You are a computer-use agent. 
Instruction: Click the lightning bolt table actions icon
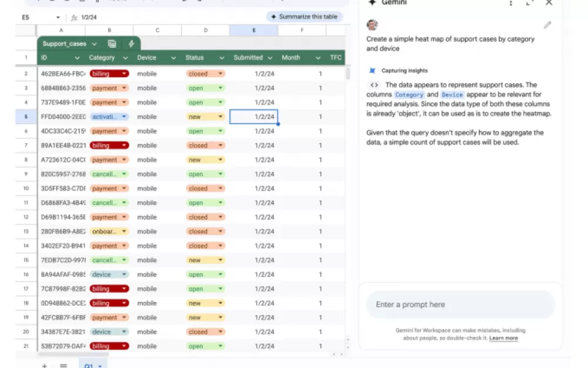tap(131, 44)
